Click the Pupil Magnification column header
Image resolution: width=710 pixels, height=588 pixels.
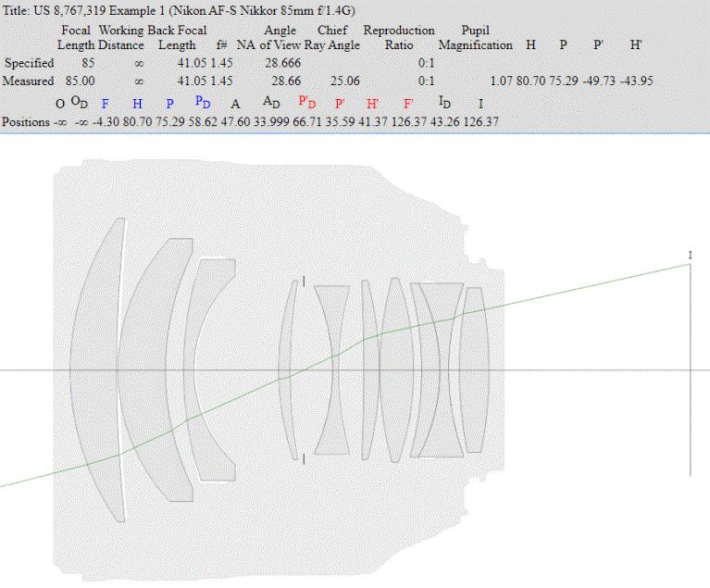pos(476,38)
